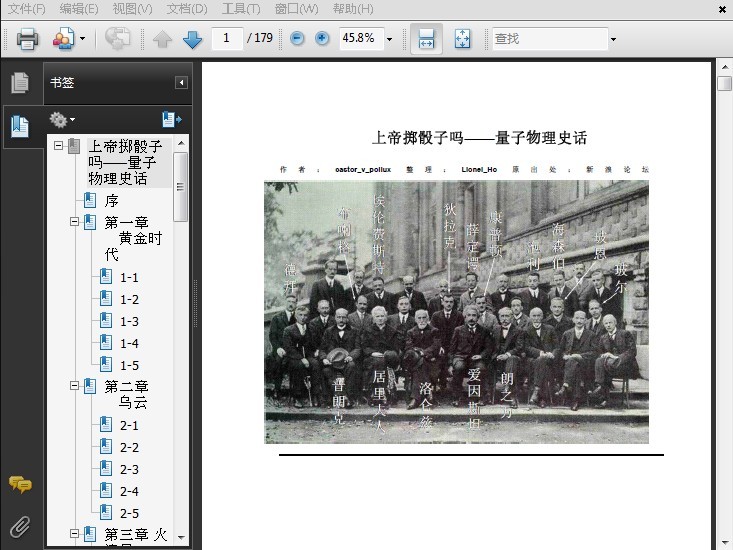733x550 pixels.
Task: Collapse 第三章 bookmark tree node
Action: click(74, 533)
